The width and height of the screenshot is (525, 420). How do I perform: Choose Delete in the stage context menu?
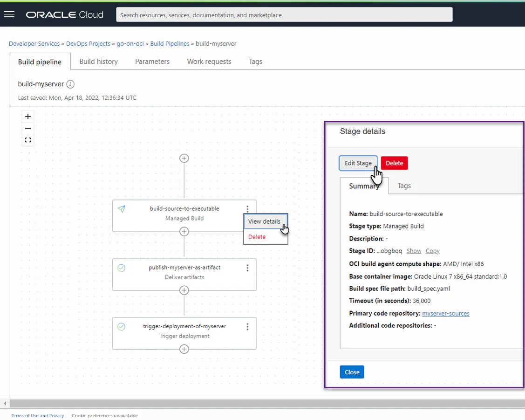[x=257, y=237]
